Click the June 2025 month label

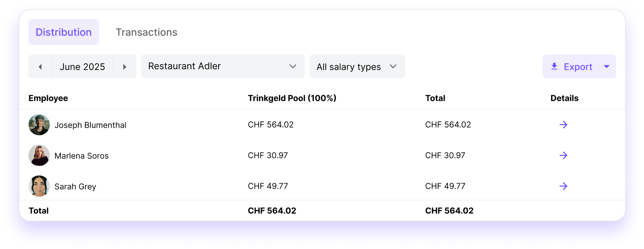(x=82, y=66)
